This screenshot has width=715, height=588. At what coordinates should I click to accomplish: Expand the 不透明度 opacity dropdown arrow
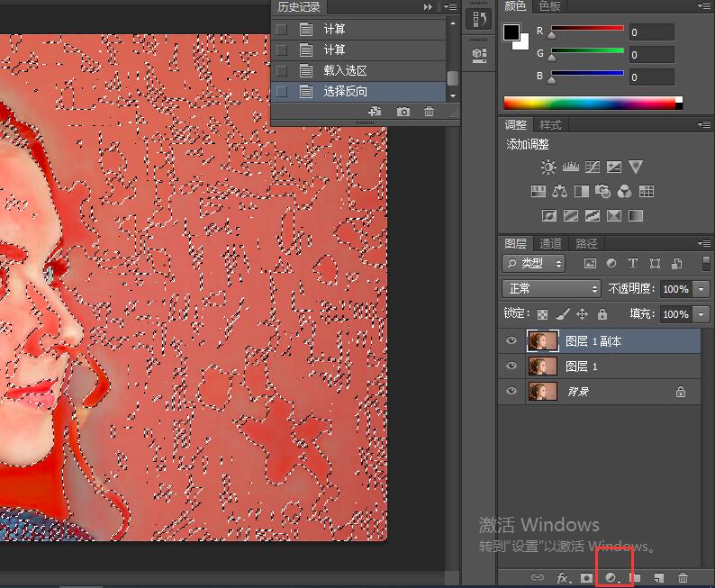point(701,289)
